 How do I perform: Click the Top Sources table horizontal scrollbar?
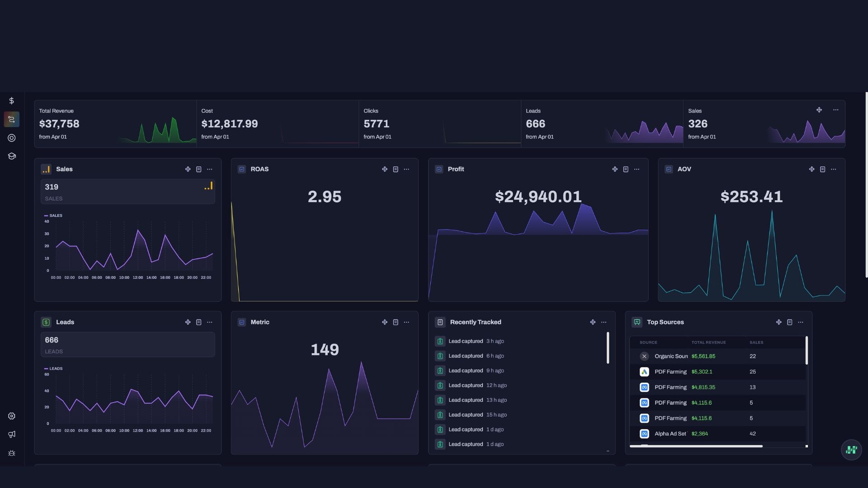(696, 446)
